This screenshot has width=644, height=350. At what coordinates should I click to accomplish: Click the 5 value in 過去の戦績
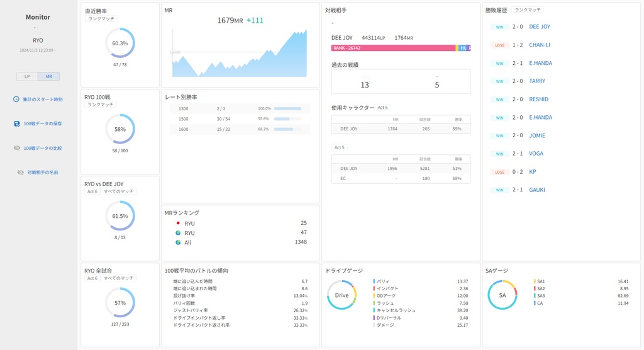437,85
